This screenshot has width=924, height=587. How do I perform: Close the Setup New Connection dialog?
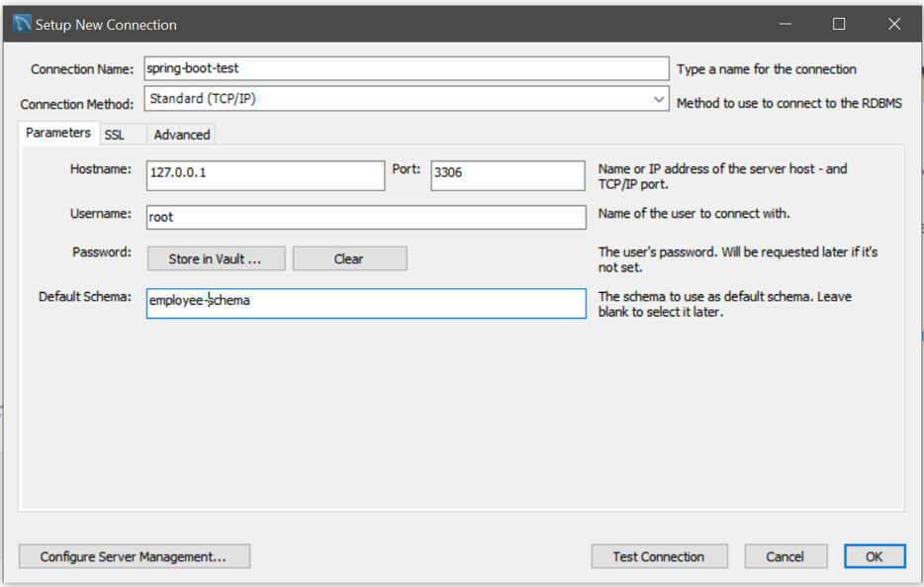(x=894, y=24)
